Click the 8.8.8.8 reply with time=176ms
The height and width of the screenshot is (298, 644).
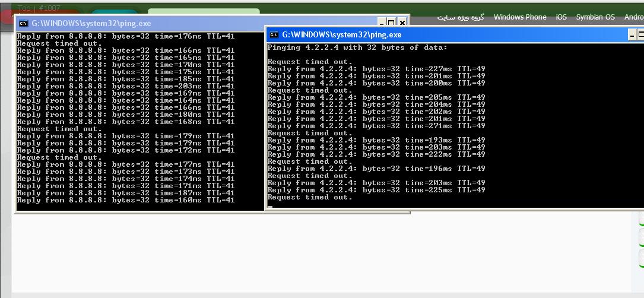coord(126,36)
